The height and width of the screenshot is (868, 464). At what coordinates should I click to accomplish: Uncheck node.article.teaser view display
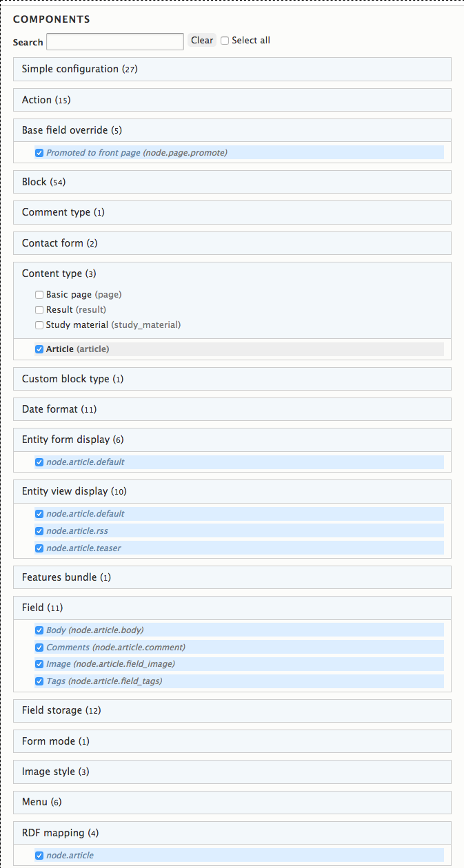(39, 548)
